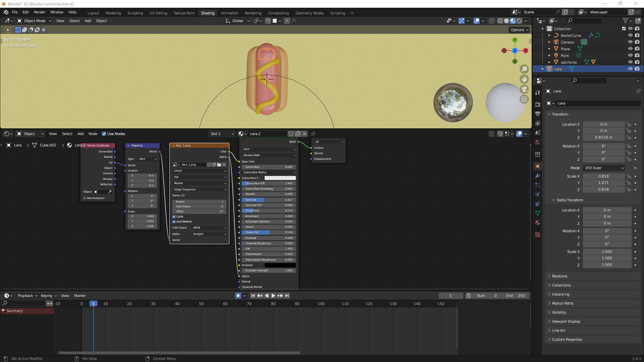644x362 pixels.
Task: Hide the salchicha object in viewport
Action: tap(630, 62)
